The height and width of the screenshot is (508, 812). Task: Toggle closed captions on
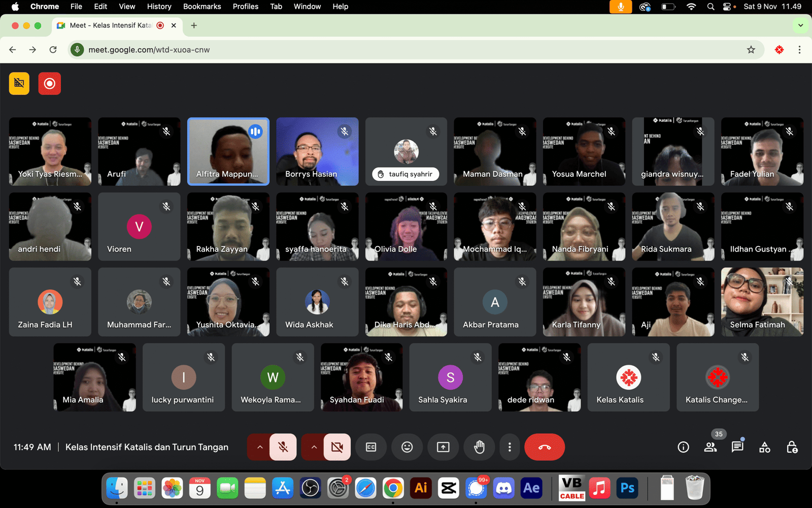[x=371, y=447]
